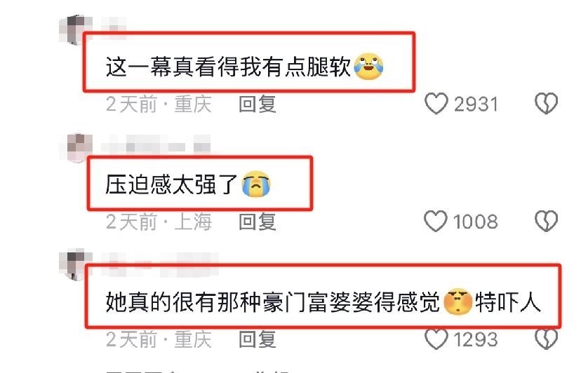This screenshot has height=373, width=588.
Task: Like the comment with 1293 likes
Action: click(436, 339)
